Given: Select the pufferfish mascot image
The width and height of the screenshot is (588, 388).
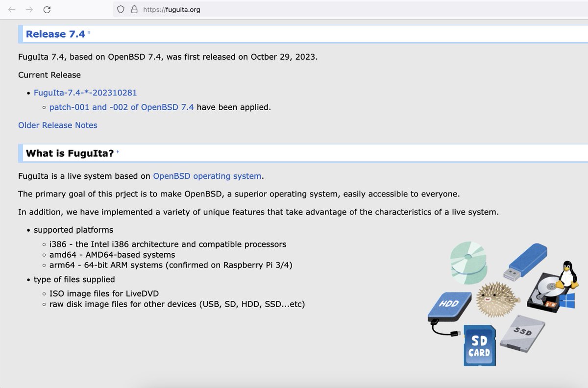Looking at the screenshot, I should tap(498, 300).
